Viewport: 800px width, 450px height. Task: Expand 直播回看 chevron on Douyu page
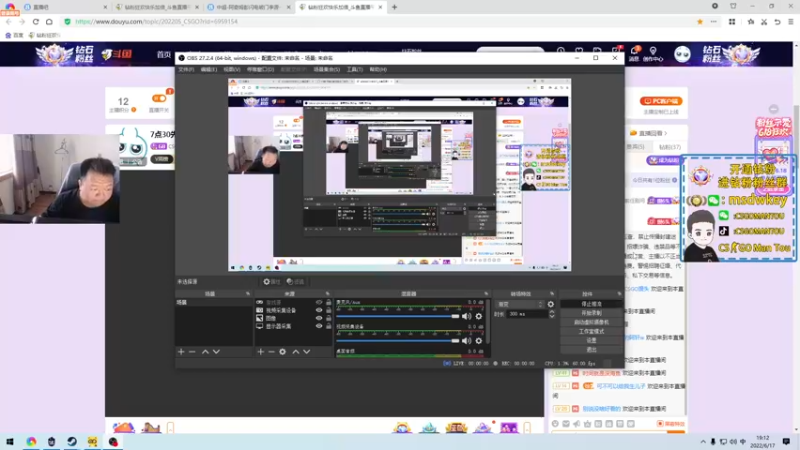(666, 133)
